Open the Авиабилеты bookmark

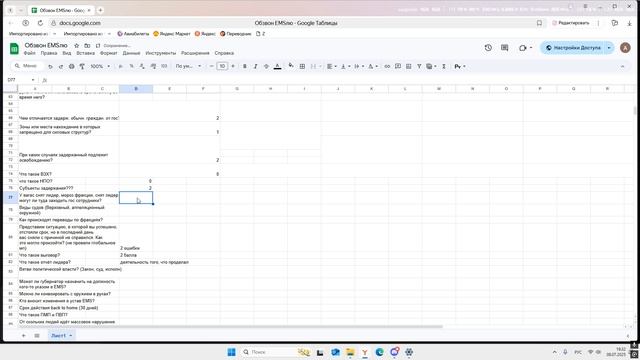click(x=133, y=34)
